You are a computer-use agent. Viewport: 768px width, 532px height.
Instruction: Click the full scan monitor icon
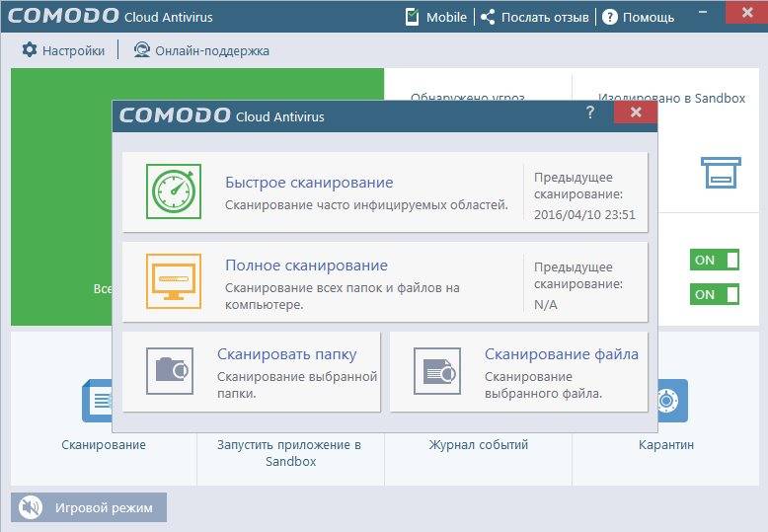pos(174,281)
